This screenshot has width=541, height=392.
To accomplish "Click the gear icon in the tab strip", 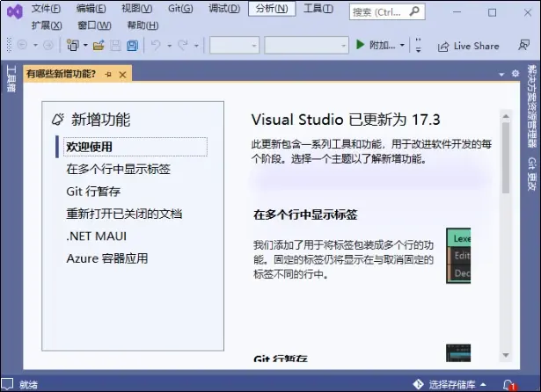I will 515,74.
